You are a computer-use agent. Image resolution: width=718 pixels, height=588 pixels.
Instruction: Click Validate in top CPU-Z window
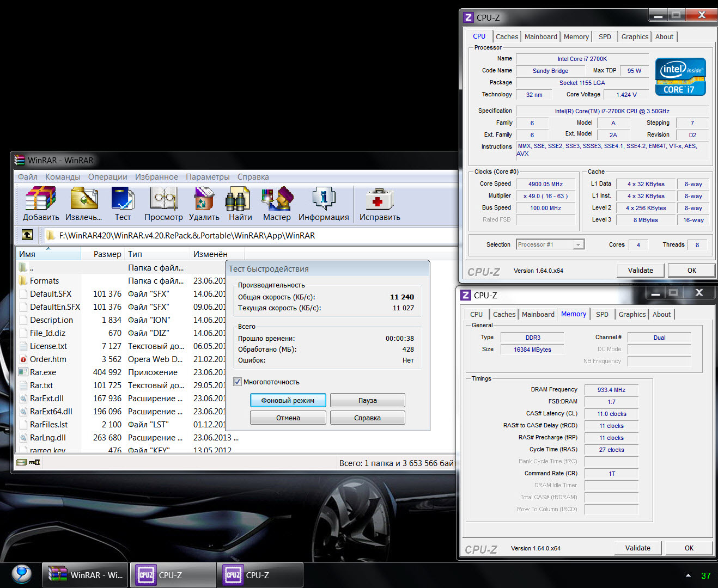pyautogui.click(x=641, y=270)
